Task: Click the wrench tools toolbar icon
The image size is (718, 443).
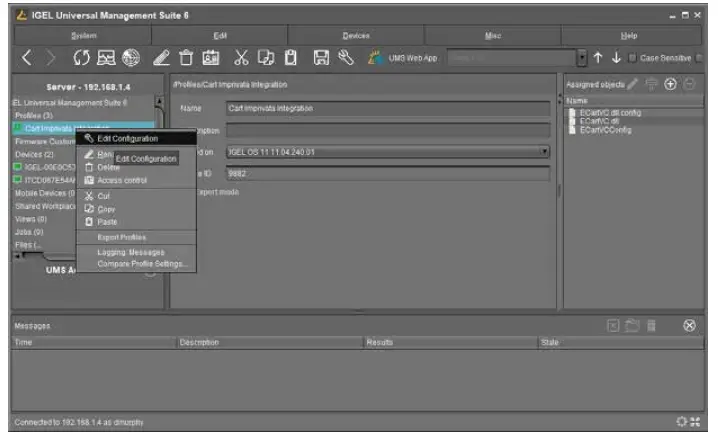Action: [346, 58]
